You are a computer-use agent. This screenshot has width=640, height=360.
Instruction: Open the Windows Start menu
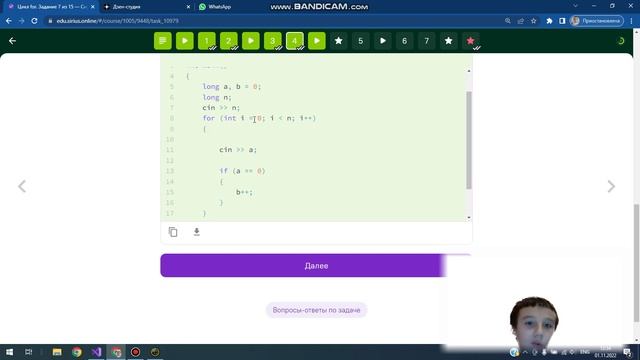coord(9,352)
